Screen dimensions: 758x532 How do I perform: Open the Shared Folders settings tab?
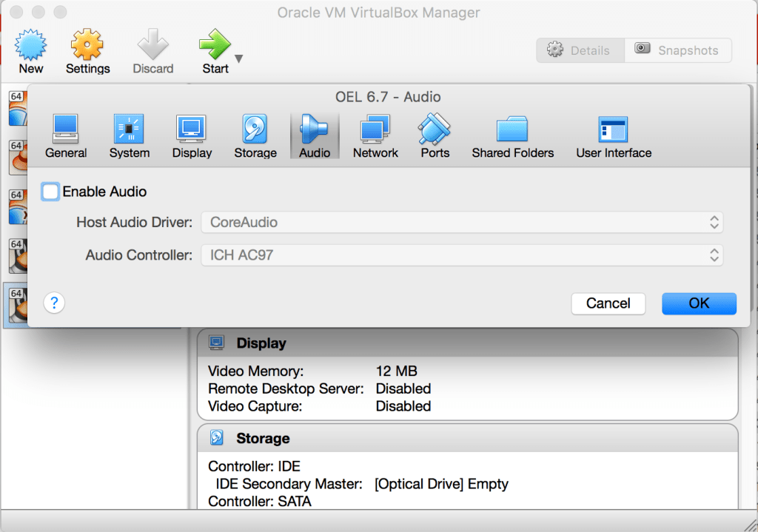[512, 136]
